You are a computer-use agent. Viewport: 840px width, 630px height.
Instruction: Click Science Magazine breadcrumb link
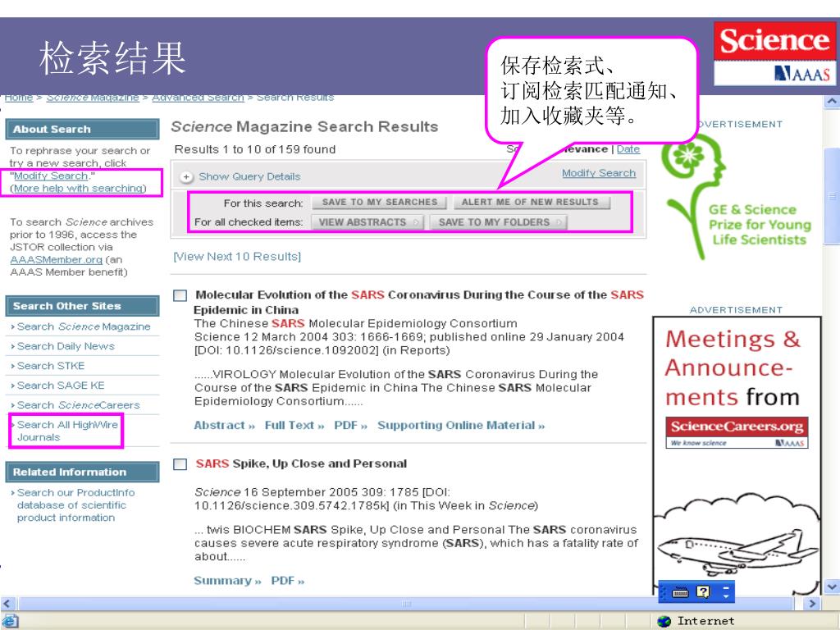tap(93, 98)
